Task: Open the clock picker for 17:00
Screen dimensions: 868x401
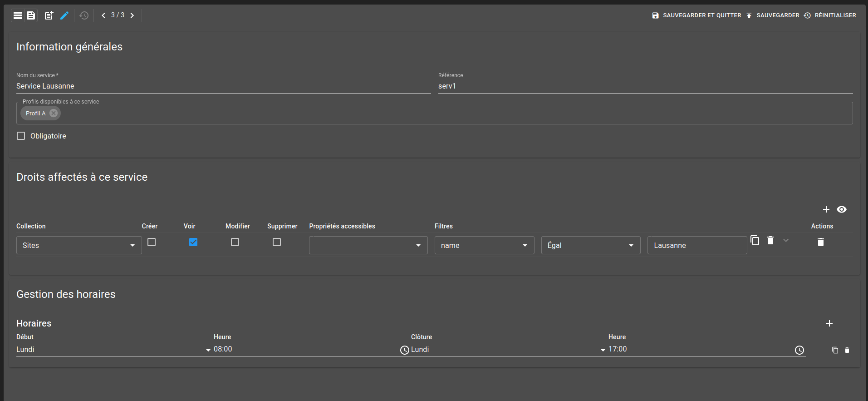Action: [799, 350]
